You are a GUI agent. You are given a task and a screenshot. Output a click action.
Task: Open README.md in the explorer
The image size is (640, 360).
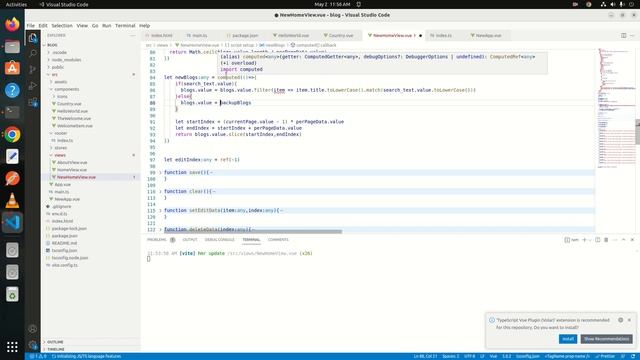tap(64, 243)
